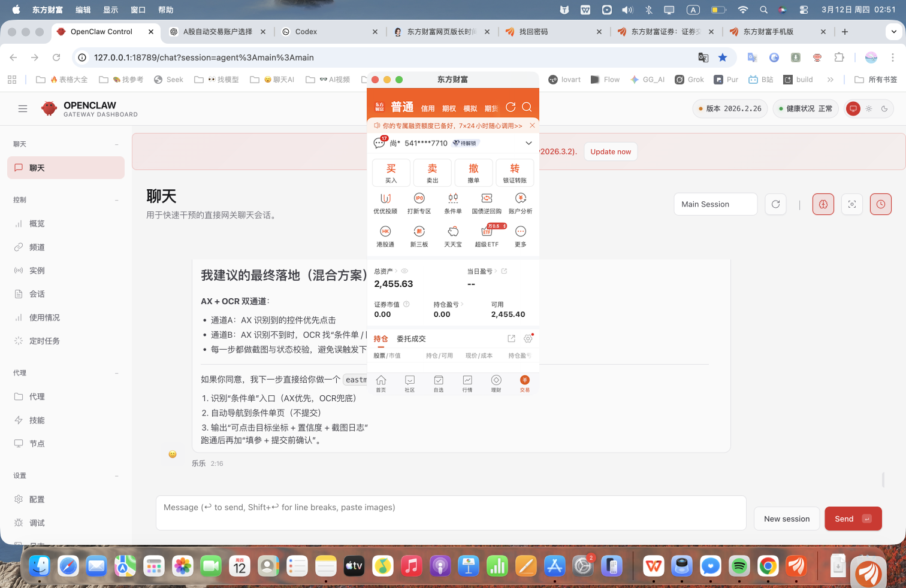Toggle total assets visibility eye icon
This screenshot has height=588, width=906.
[404, 271]
